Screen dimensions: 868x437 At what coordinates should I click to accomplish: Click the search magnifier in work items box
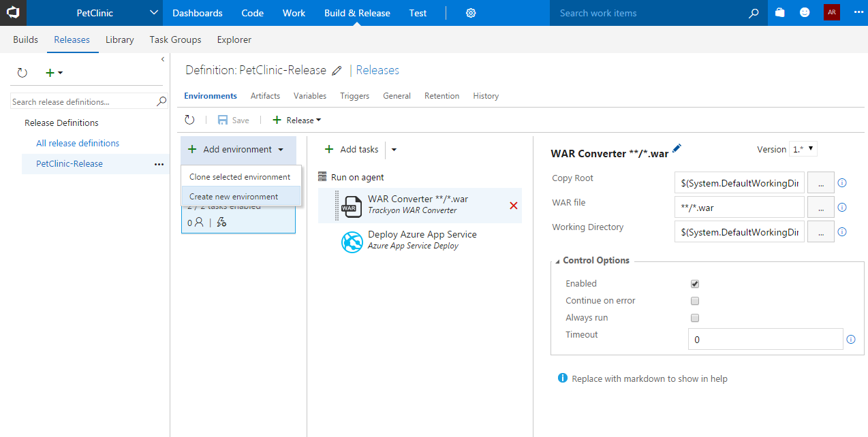(754, 13)
